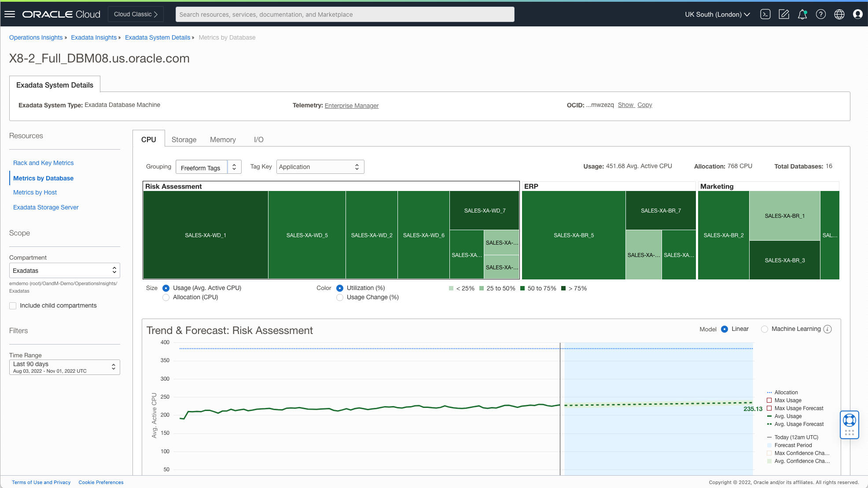Open the Cloud Shell terminal icon
Image resolution: width=868 pixels, height=488 pixels.
pos(765,14)
